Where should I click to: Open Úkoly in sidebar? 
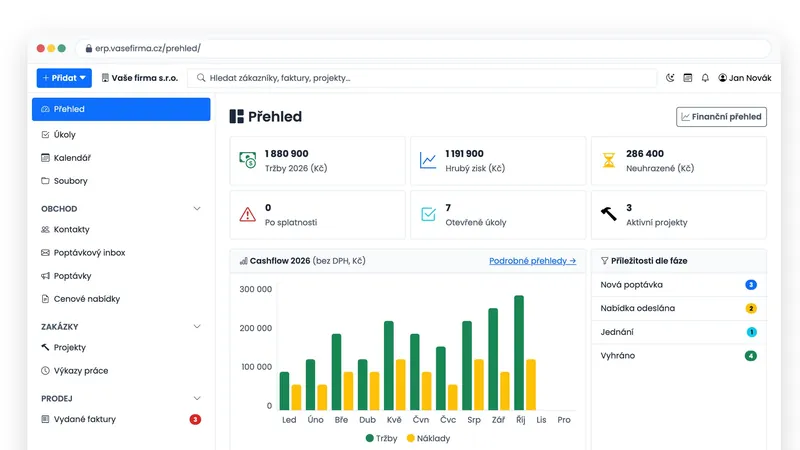click(x=121, y=135)
